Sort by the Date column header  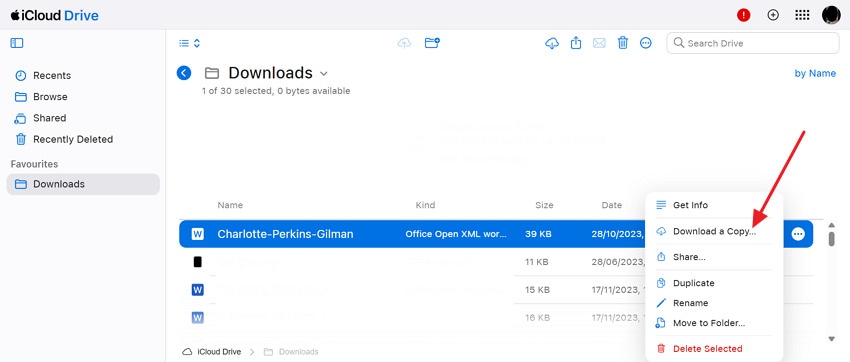click(611, 205)
